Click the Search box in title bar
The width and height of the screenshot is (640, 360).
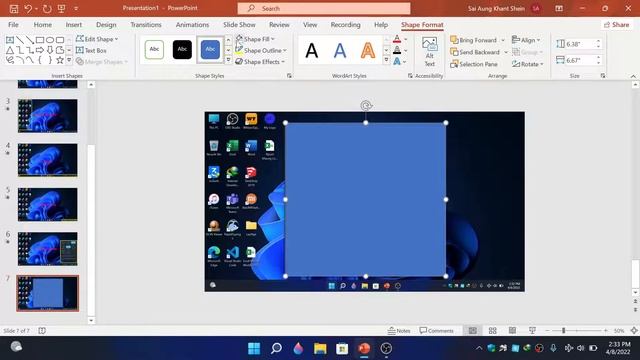click(x=324, y=8)
